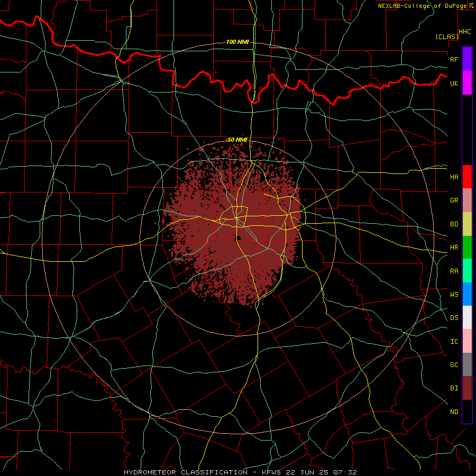
Task: Click the dark green HR swatch
Action: click(467, 247)
